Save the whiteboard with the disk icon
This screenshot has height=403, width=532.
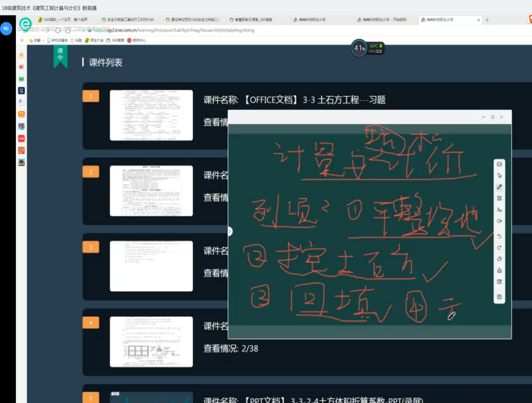click(x=499, y=297)
